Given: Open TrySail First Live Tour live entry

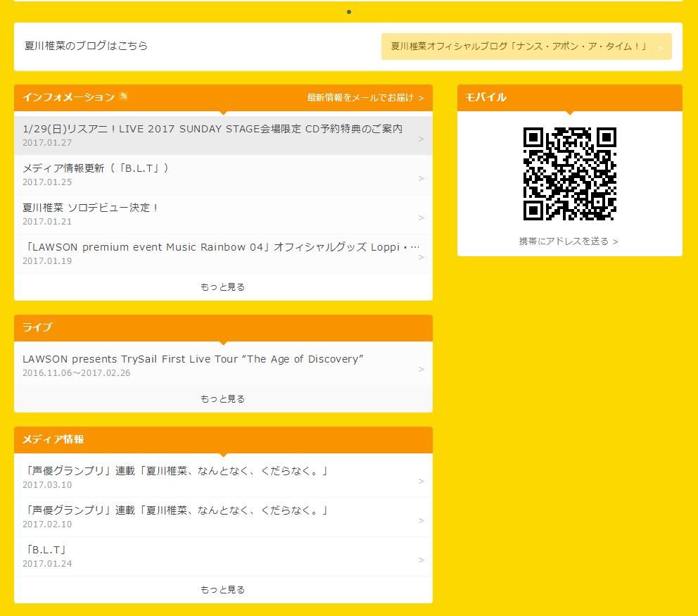Looking at the screenshot, I should pos(223,365).
